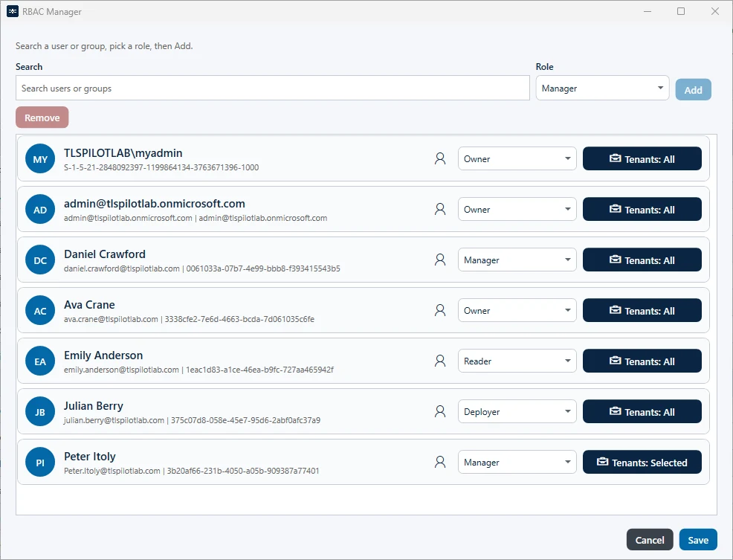This screenshot has height=560, width=733.
Task: Click the Add button
Action: click(x=694, y=89)
